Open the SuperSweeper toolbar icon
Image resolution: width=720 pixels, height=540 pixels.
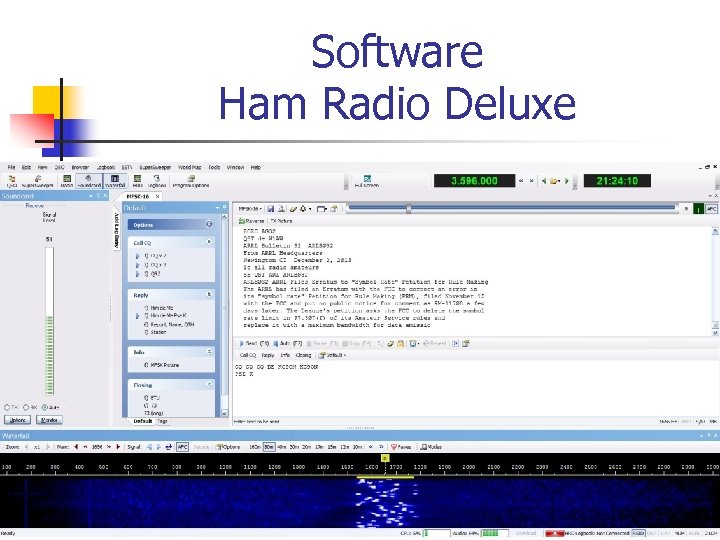[x=38, y=181]
